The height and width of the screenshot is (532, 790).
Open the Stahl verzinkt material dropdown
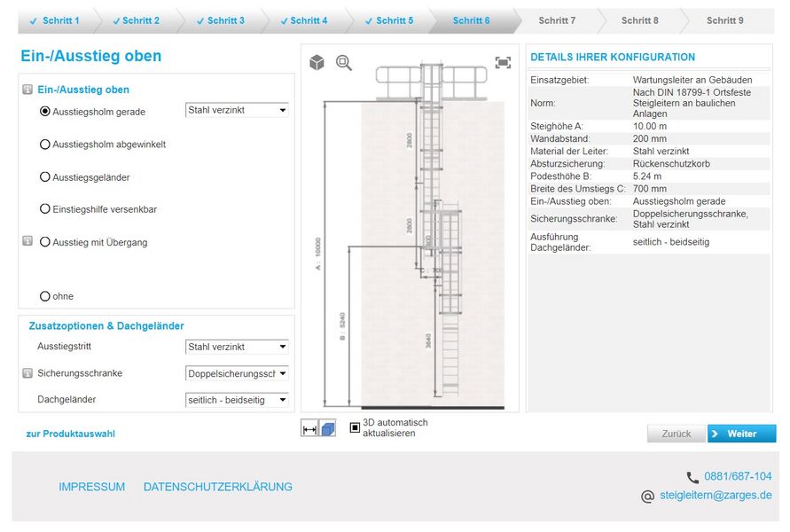point(237,110)
